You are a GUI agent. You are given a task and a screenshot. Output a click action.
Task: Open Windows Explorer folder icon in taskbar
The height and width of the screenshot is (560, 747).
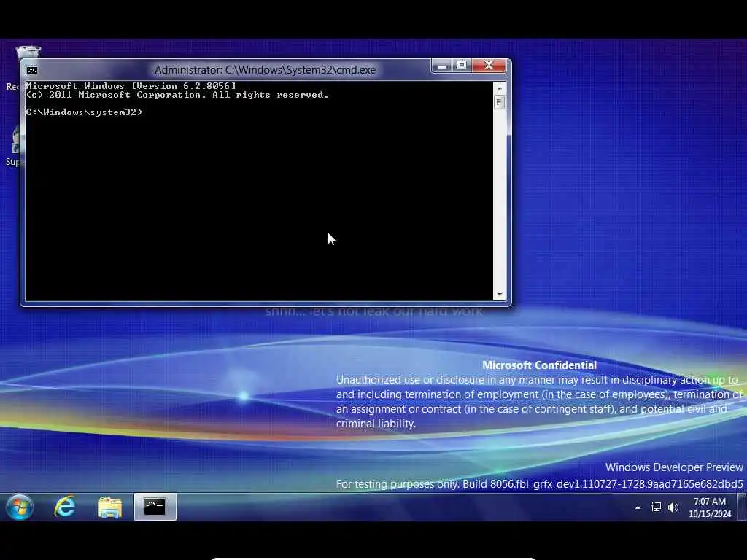pos(110,507)
